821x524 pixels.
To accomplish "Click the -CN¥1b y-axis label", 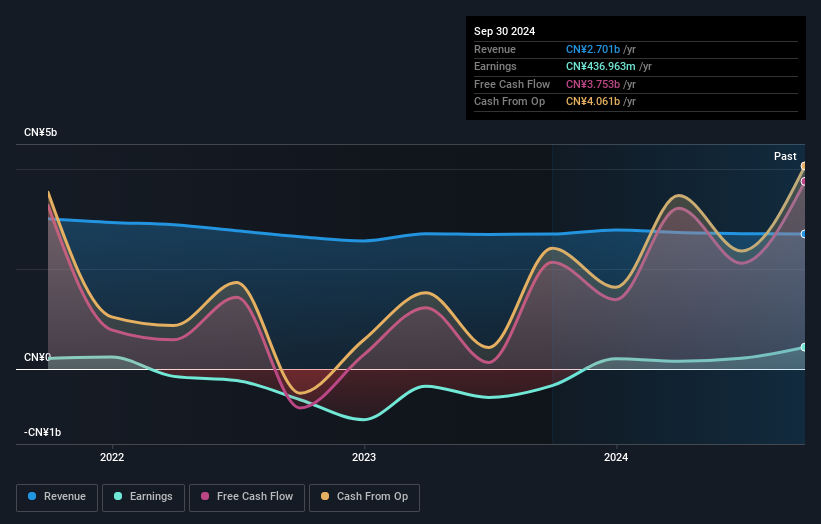I will pyautogui.click(x=42, y=432).
